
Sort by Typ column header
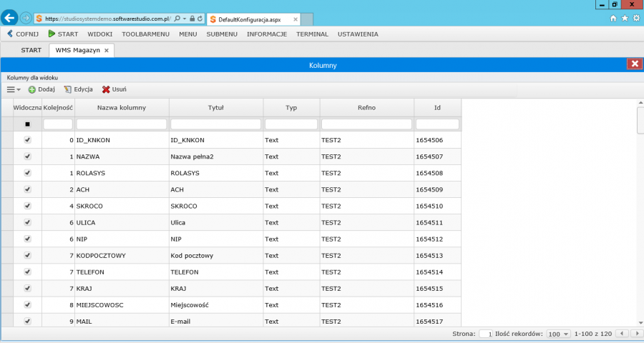pos(291,107)
